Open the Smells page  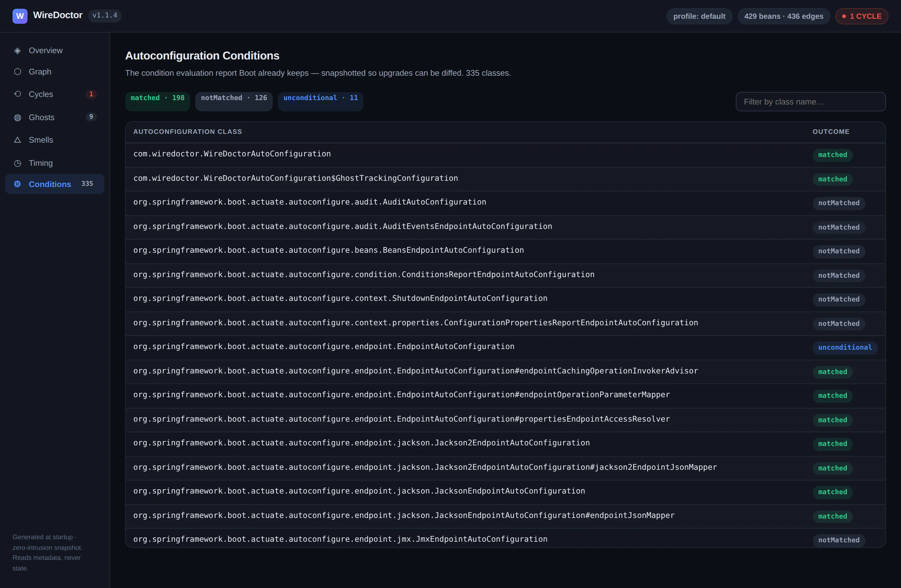click(54, 140)
